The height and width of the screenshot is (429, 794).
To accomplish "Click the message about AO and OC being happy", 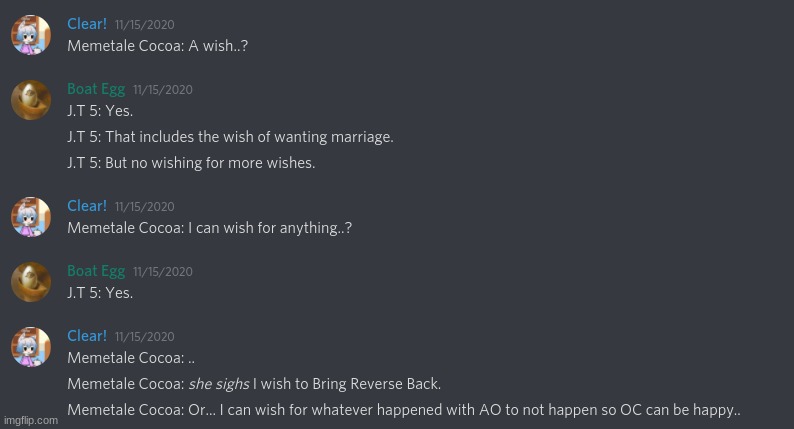I will click(404, 410).
